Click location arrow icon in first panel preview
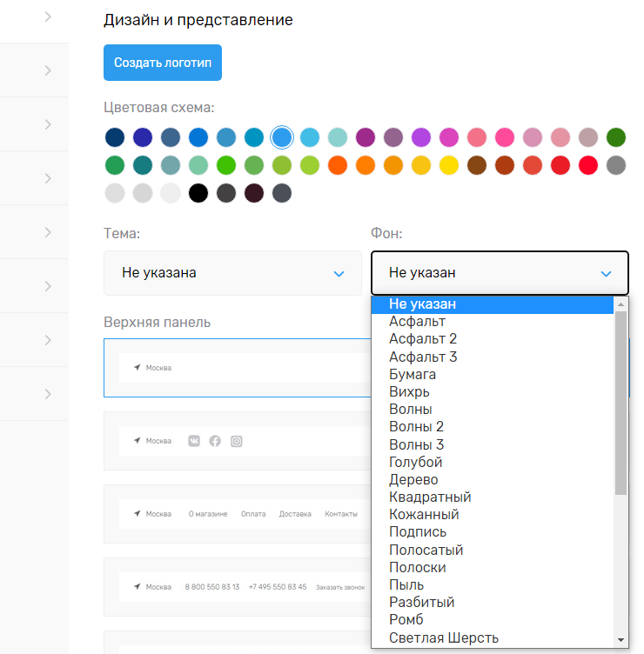Image resolution: width=644 pixels, height=654 pixels. pos(137,368)
